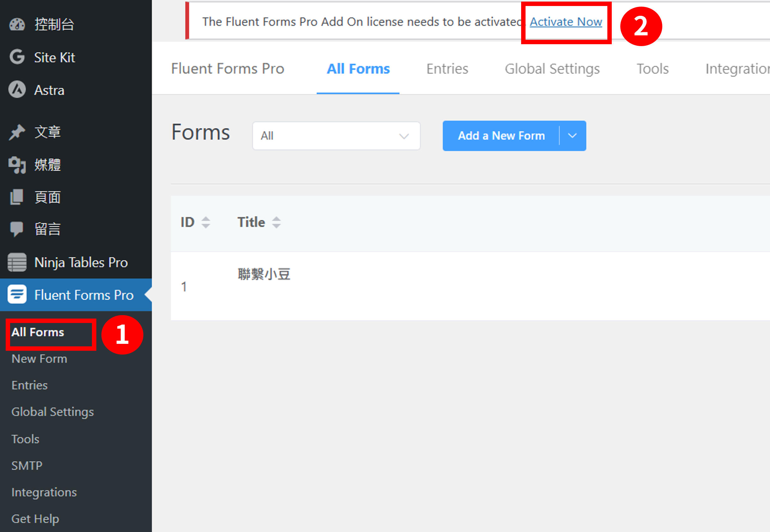Open the Ninja Tables Pro menu label
770x532 pixels.
coord(81,263)
